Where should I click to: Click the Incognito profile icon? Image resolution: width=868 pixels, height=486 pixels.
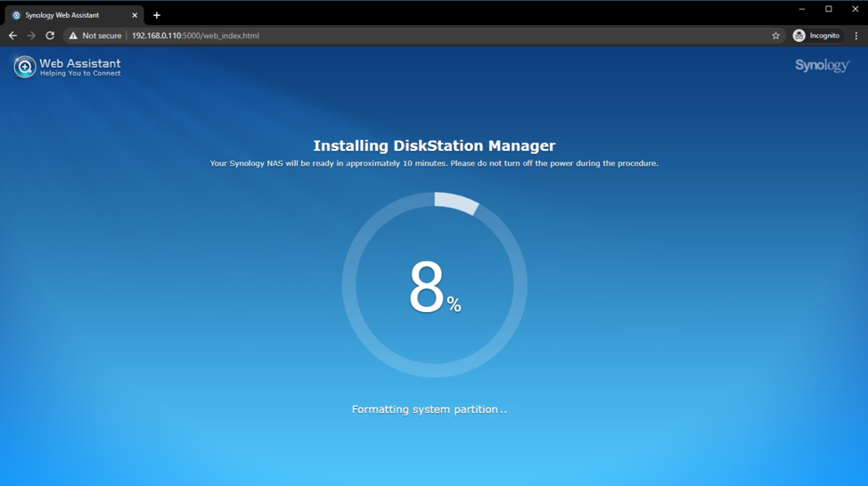tap(799, 36)
